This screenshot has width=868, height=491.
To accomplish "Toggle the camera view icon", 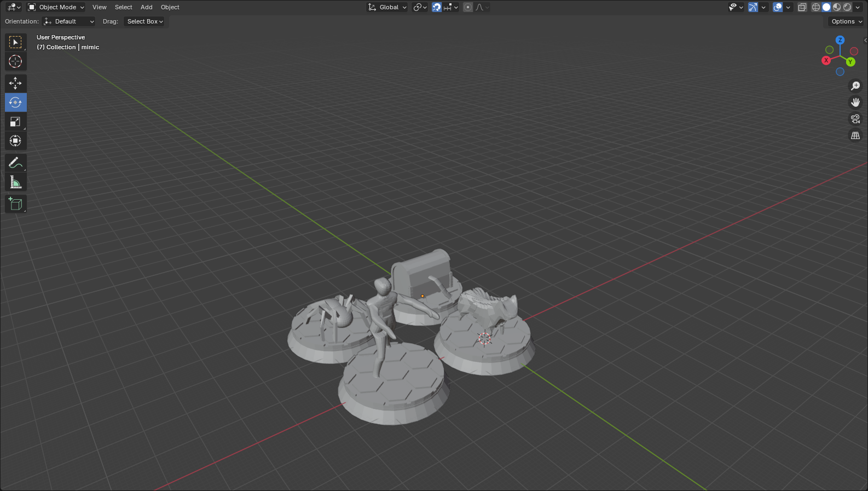I will click(855, 119).
